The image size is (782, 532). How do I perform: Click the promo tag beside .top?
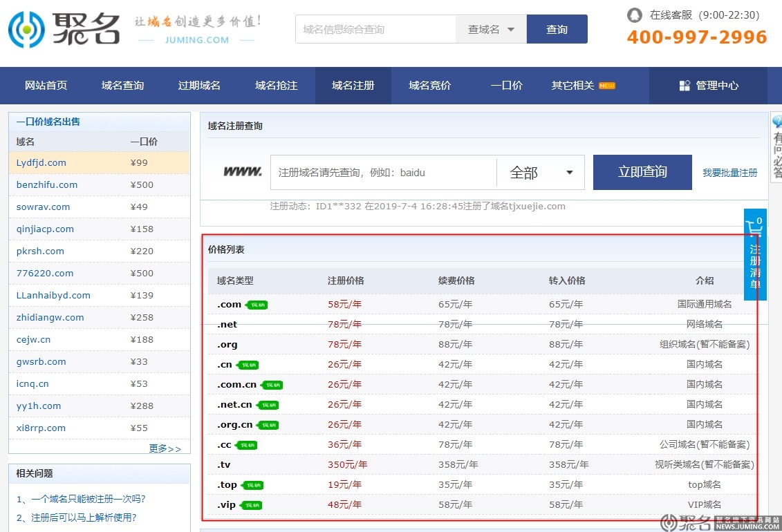252,485
